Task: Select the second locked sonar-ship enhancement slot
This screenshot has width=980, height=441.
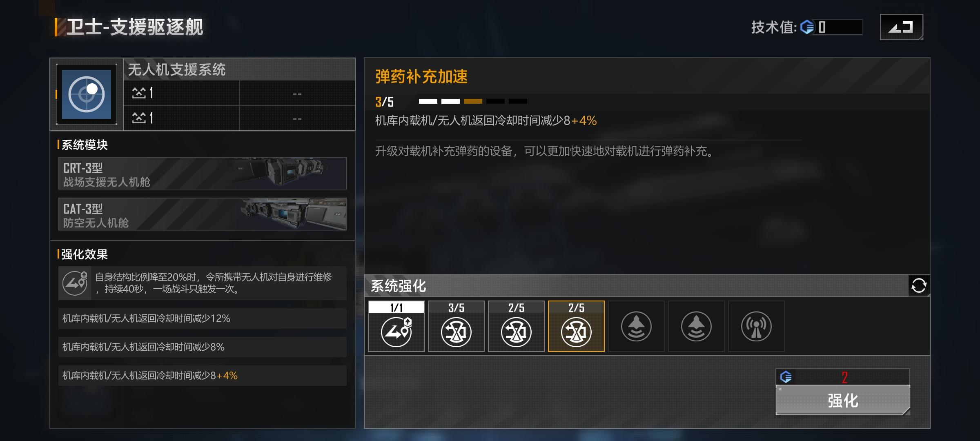Action: (696, 326)
